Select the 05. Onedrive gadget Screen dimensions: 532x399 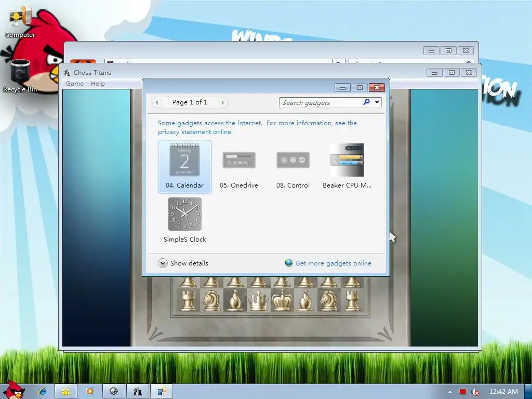coord(239,166)
